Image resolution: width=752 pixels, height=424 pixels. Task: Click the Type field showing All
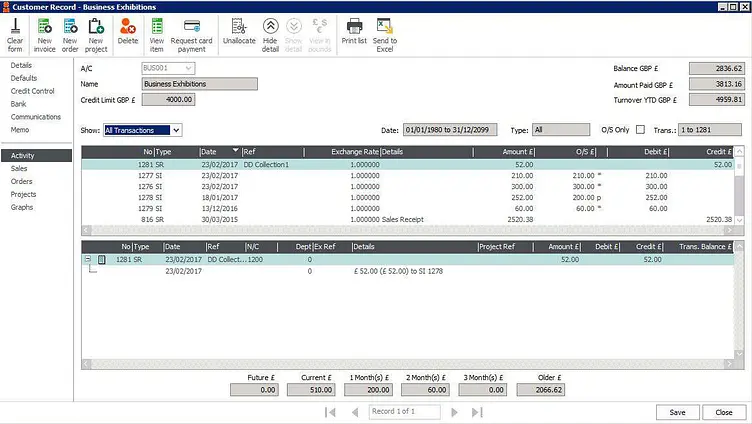pyautogui.click(x=561, y=130)
